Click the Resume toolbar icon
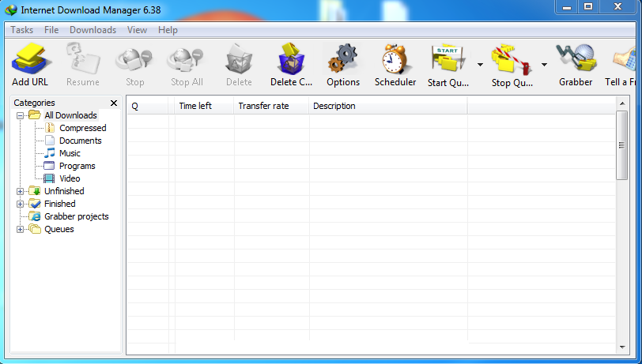 [x=83, y=59]
